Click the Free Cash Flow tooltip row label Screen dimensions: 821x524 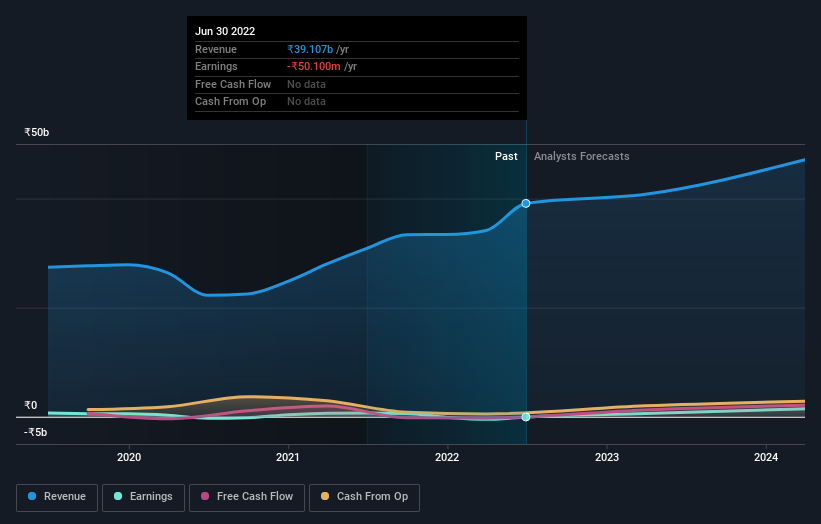[233, 84]
